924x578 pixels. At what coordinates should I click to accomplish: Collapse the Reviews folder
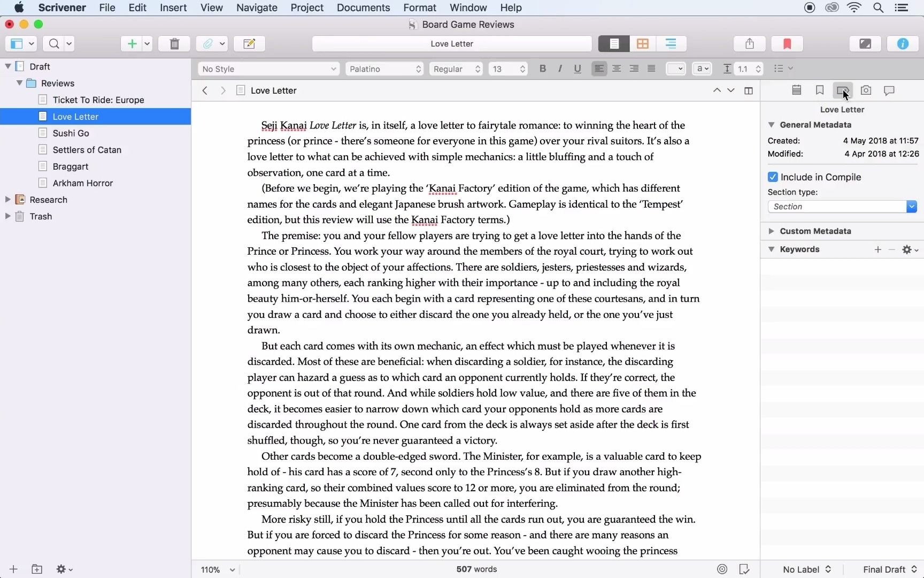19,83
